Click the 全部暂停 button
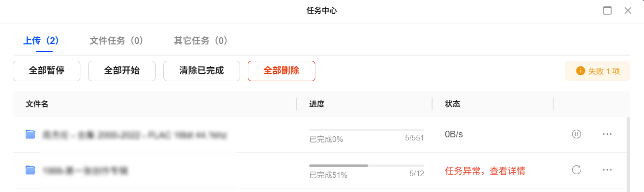The width and height of the screenshot is (644, 192). [x=47, y=71]
